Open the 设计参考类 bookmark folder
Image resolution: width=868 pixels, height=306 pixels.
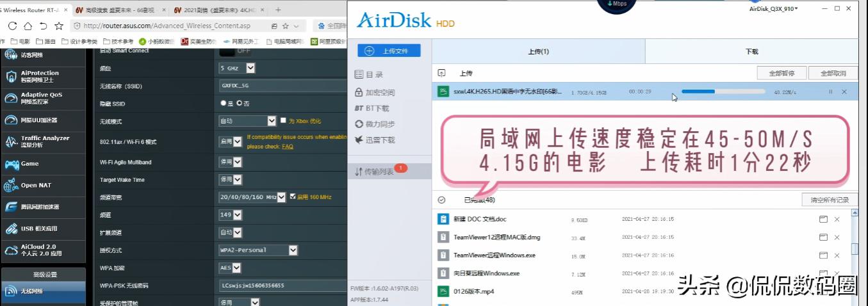[79, 42]
